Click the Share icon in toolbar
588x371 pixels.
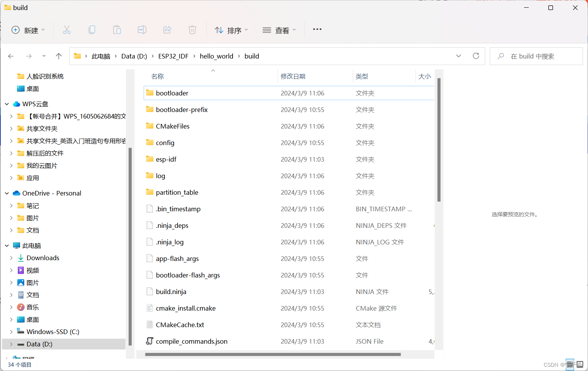coord(167,30)
